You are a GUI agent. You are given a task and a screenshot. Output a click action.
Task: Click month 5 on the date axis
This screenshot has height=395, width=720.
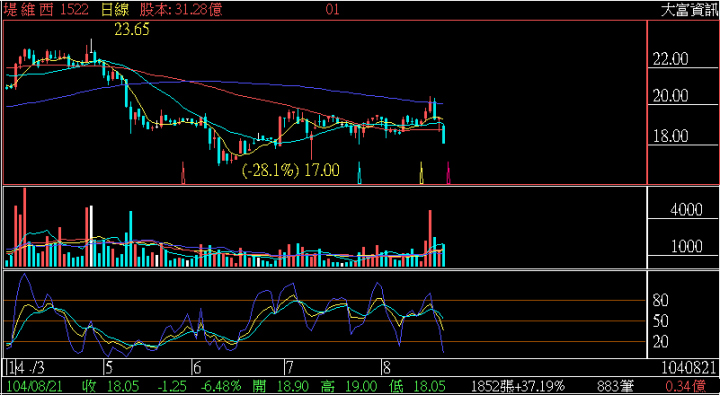point(109,368)
